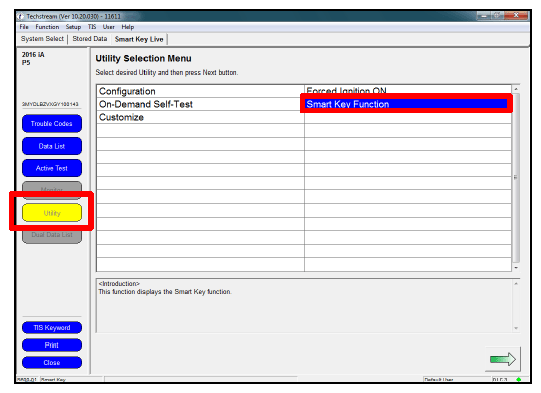Viewport: 541px width, 393px height.
Task: Click the green connection status indicator
Action: (x=519, y=380)
